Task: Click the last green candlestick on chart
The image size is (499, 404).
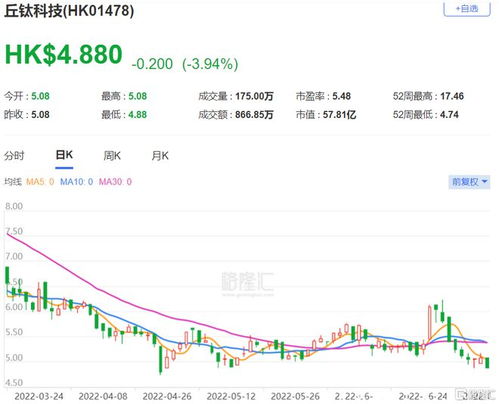Action: 487,362
